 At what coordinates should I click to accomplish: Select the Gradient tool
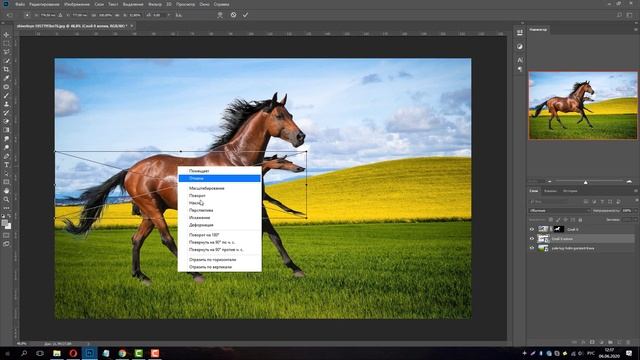6,130
